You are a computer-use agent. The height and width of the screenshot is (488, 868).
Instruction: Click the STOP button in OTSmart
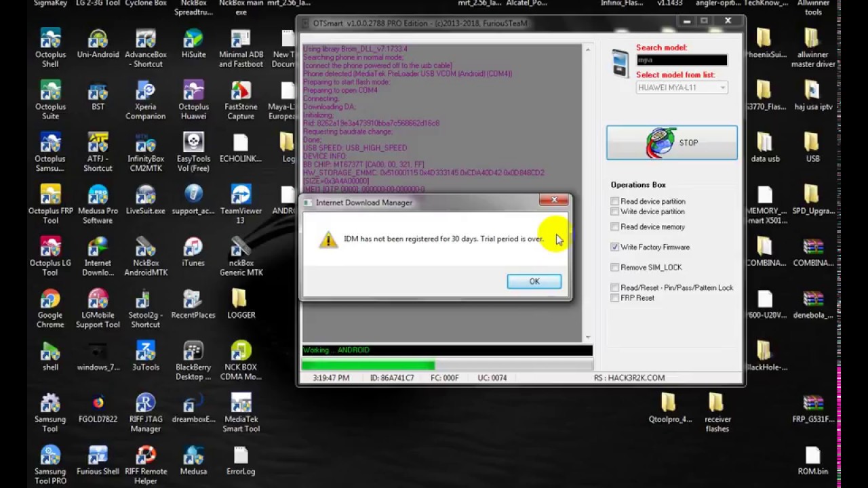[671, 143]
